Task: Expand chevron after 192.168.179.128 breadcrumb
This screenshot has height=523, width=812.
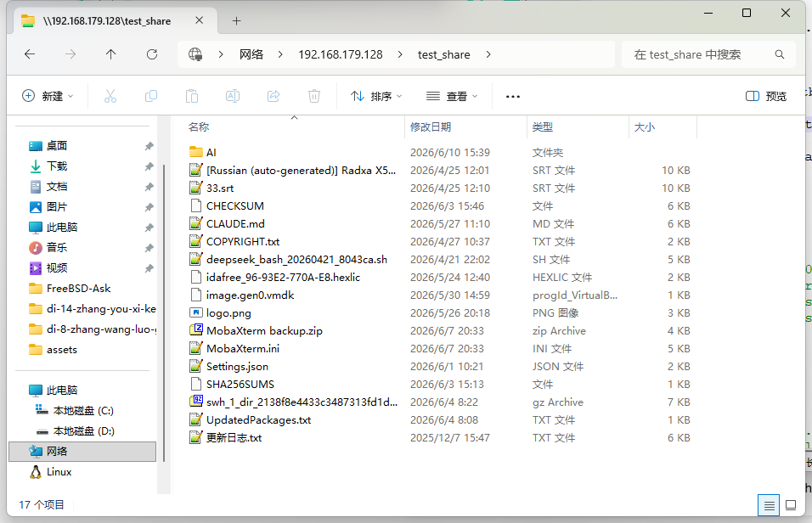Action: (400, 54)
